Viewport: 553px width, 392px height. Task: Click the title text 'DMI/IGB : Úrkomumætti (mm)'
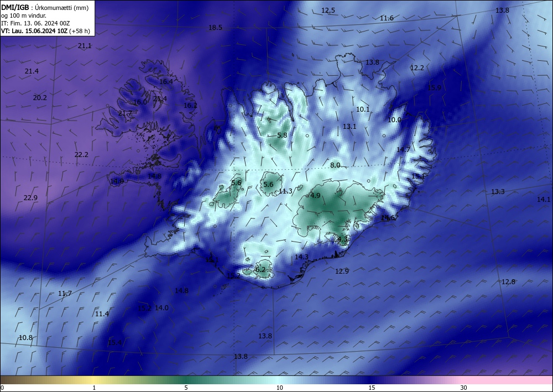click(x=45, y=7)
